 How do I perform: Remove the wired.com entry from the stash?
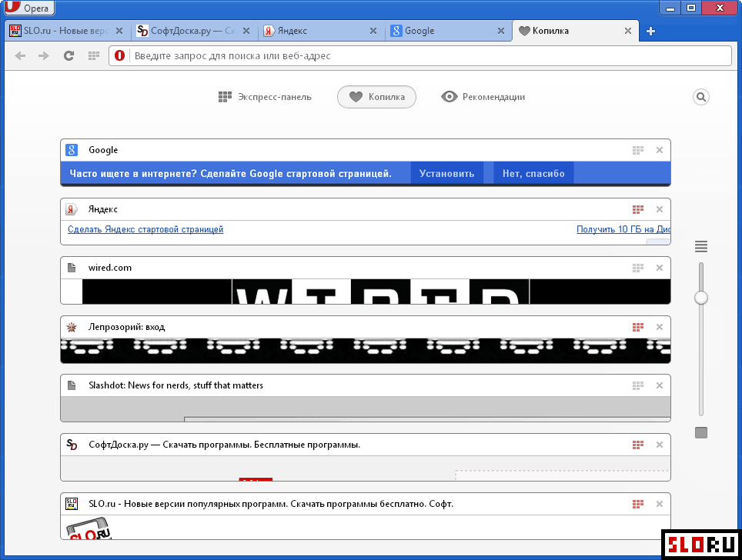[x=660, y=268]
